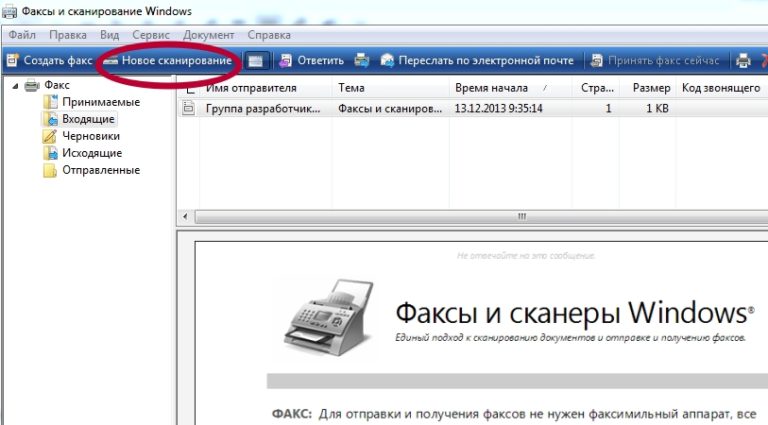Click the app icon in the title bar
The height and width of the screenshot is (425, 768).
point(9,11)
